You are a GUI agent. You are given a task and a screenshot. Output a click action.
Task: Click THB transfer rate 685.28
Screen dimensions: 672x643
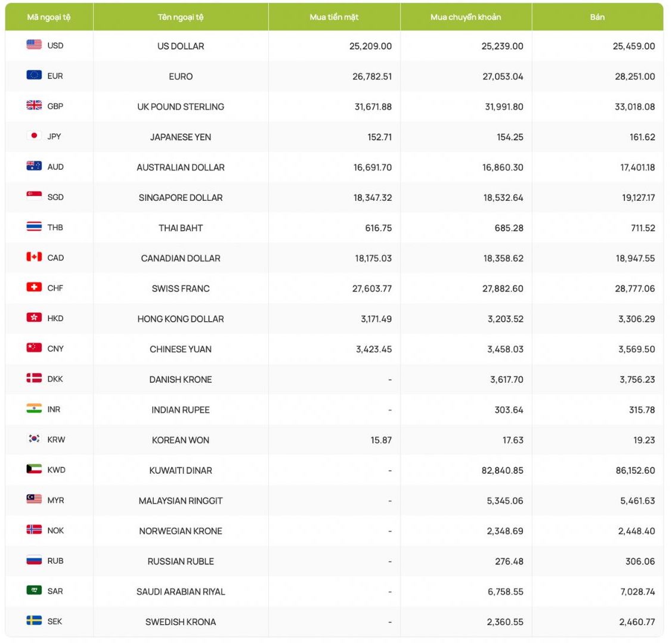click(x=509, y=228)
